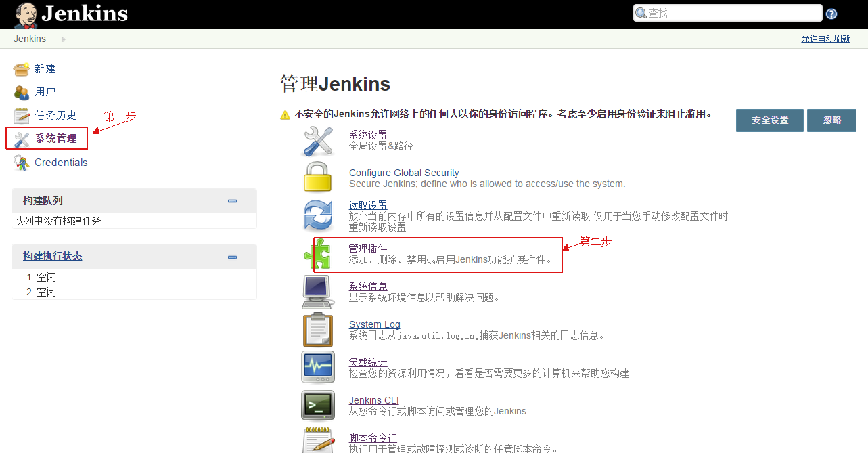The width and height of the screenshot is (868, 453).
Task: Click the 新建 new item icon
Action: (22, 69)
